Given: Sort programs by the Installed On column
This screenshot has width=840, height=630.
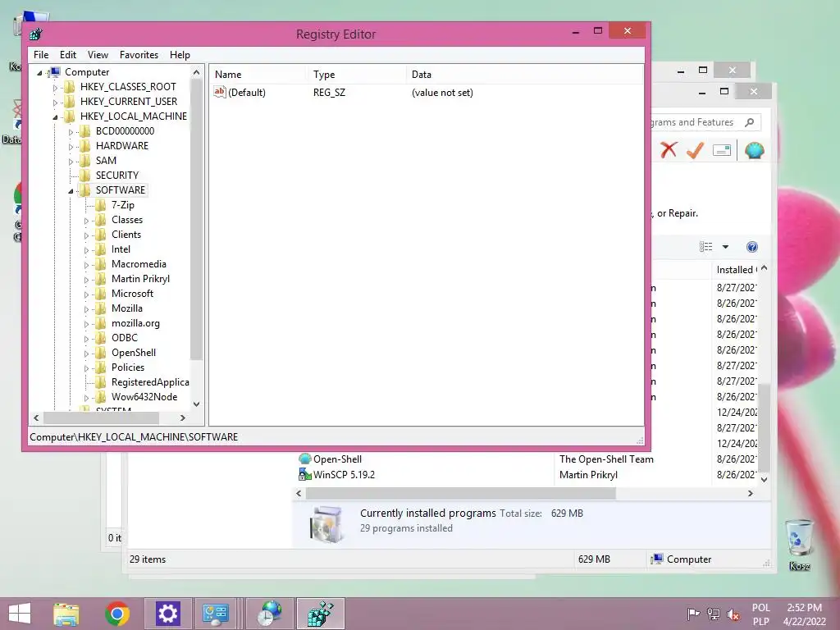Looking at the screenshot, I should (736, 270).
